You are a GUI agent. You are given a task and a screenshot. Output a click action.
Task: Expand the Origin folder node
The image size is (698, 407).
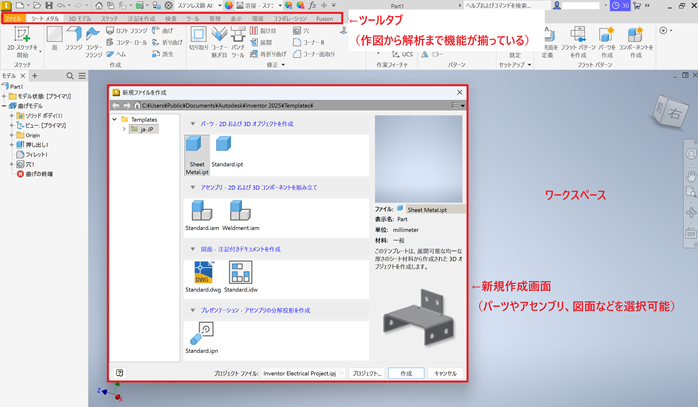point(12,135)
